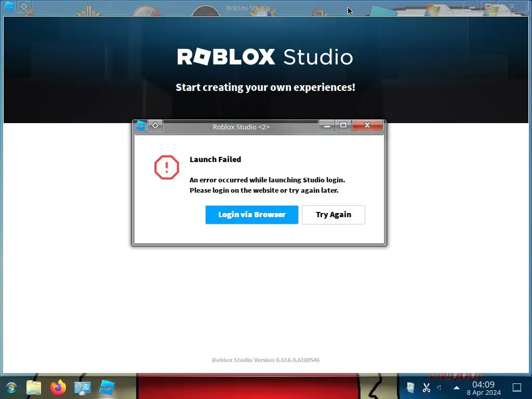Image resolution: width=532 pixels, height=399 pixels.
Task: Click the diamond pin button in main window titlebar
Action: (24, 6)
